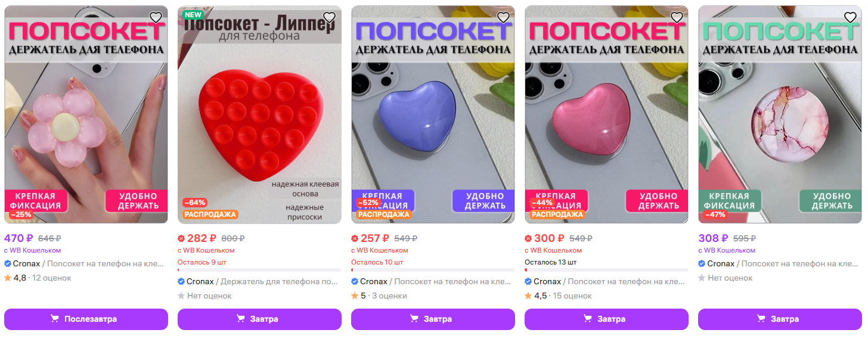Click the stock bar under Осталось 9 шт
868x339 pixels.
click(x=259, y=270)
